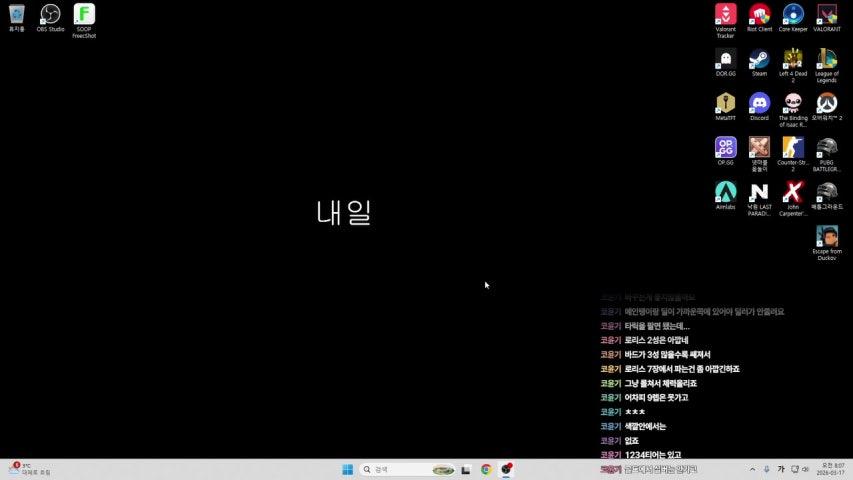This screenshot has height=480, width=853.
Task: Open the MetaTFT desktop icon
Action: pyautogui.click(x=726, y=103)
